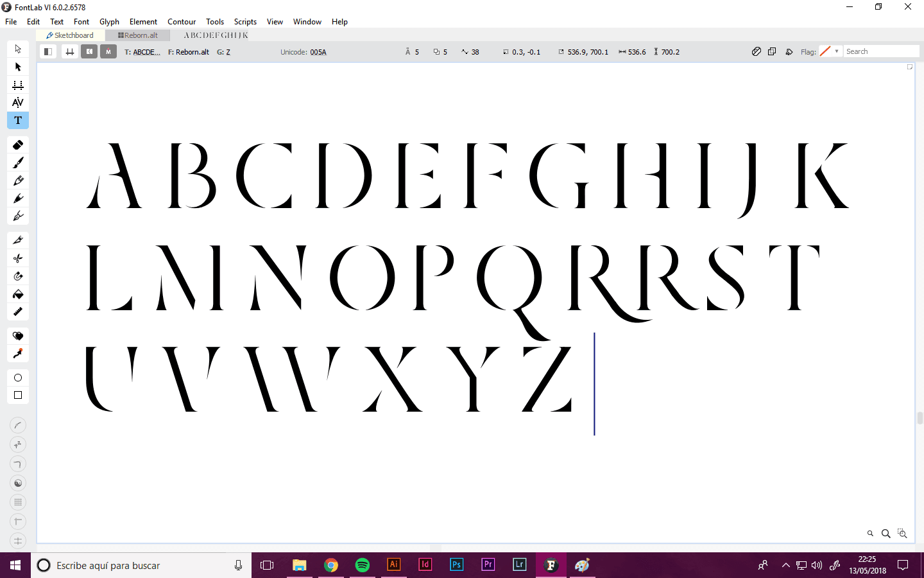Open the File menu

tap(11, 21)
